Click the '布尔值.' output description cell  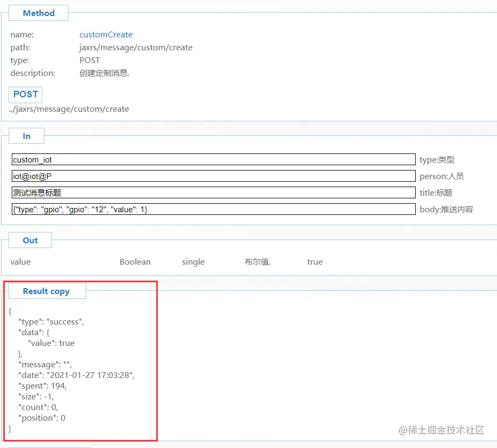[x=257, y=262]
